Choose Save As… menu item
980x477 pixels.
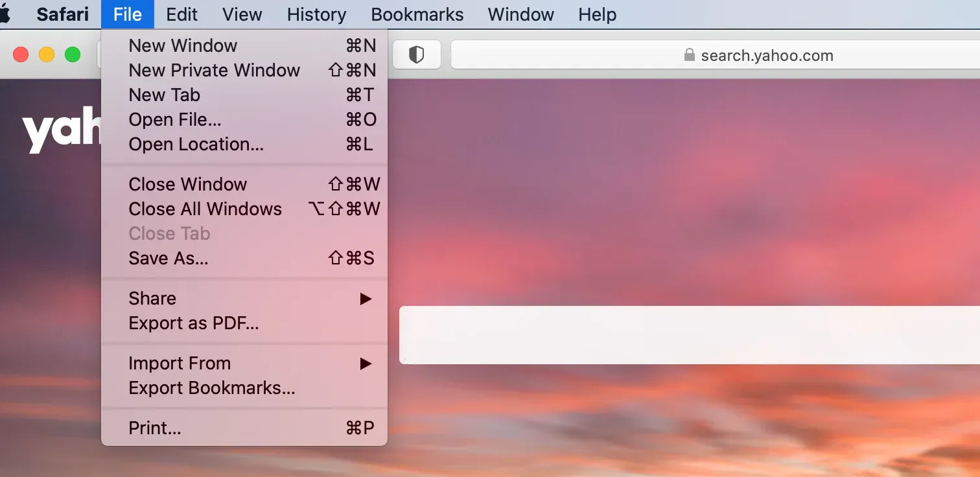[x=244, y=258]
